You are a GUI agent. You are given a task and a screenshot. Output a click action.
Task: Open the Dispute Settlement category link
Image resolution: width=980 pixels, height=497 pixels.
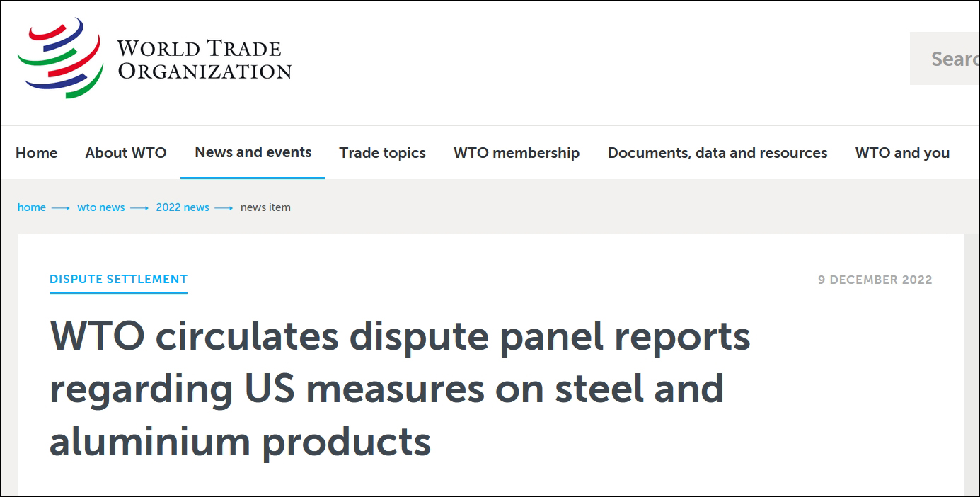click(x=118, y=279)
